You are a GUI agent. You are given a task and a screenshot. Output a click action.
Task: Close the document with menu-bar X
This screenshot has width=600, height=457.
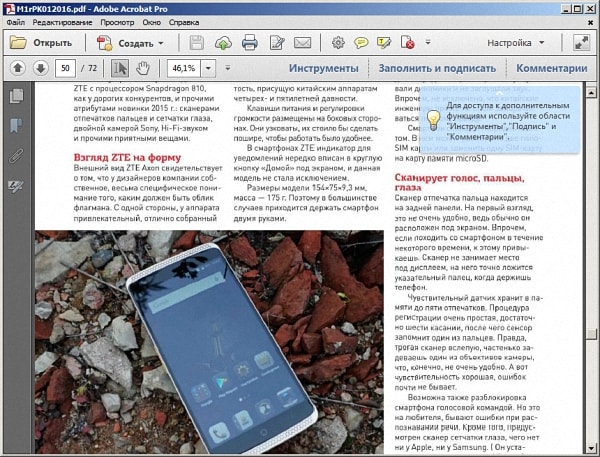[x=590, y=23]
